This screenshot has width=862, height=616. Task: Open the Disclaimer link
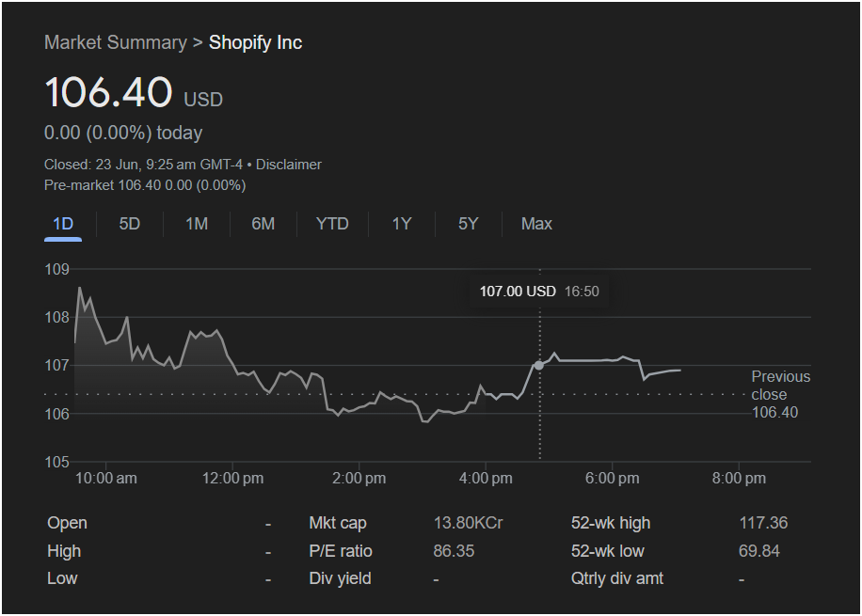pyautogui.click(x=289, y=165)
